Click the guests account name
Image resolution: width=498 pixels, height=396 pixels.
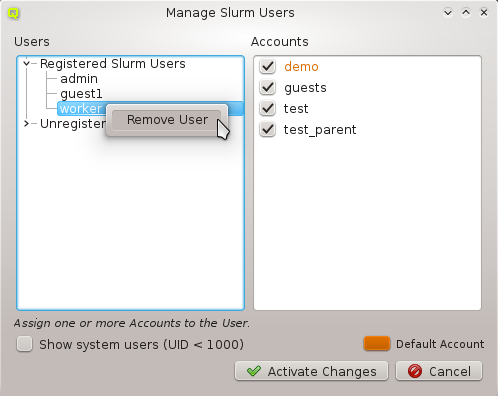tap(305, 88)
